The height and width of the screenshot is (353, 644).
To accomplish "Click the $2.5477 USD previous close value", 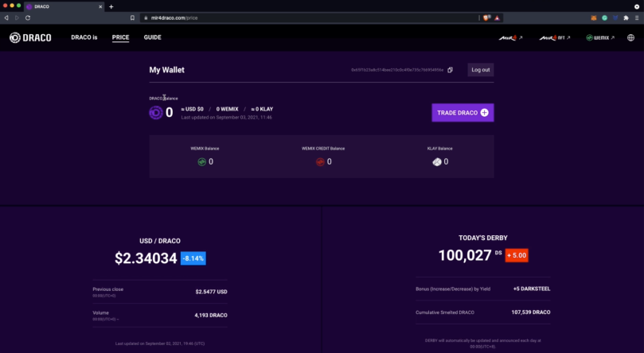I will [x=211, y=292].
